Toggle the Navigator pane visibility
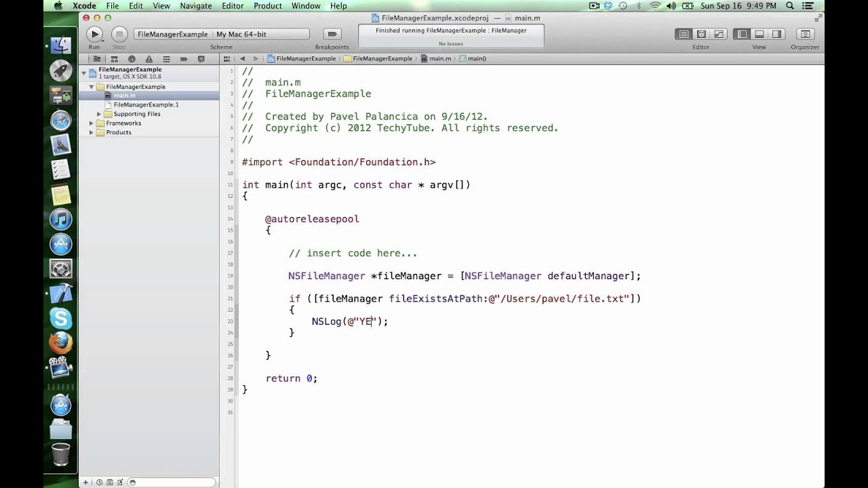The image size is (868, 488). click(x=742, y=34)
